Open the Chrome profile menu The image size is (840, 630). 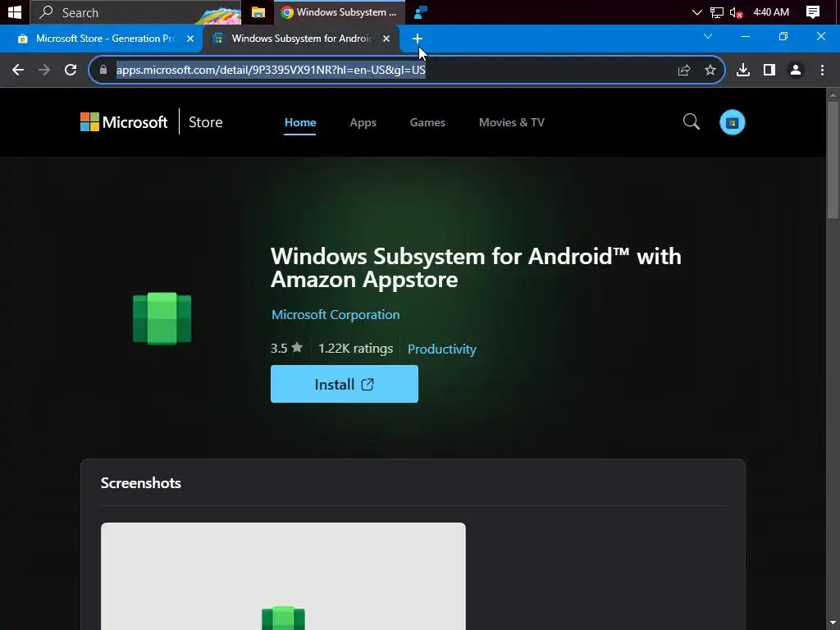point(796,71)
